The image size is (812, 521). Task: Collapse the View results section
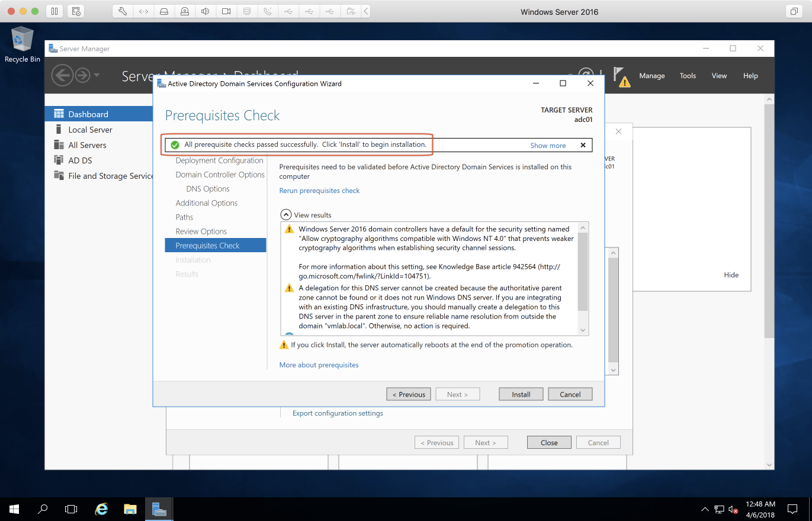[285, 215]
